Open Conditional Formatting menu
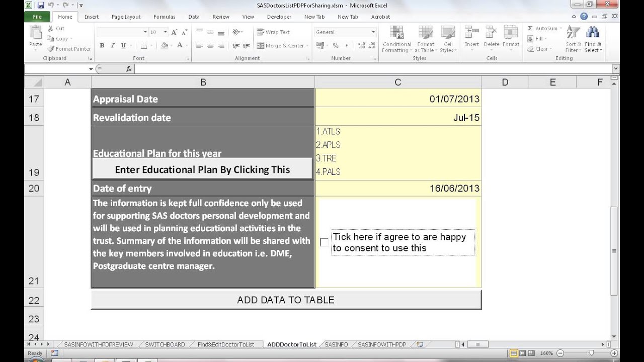644x362 pixels. [397, 39]
